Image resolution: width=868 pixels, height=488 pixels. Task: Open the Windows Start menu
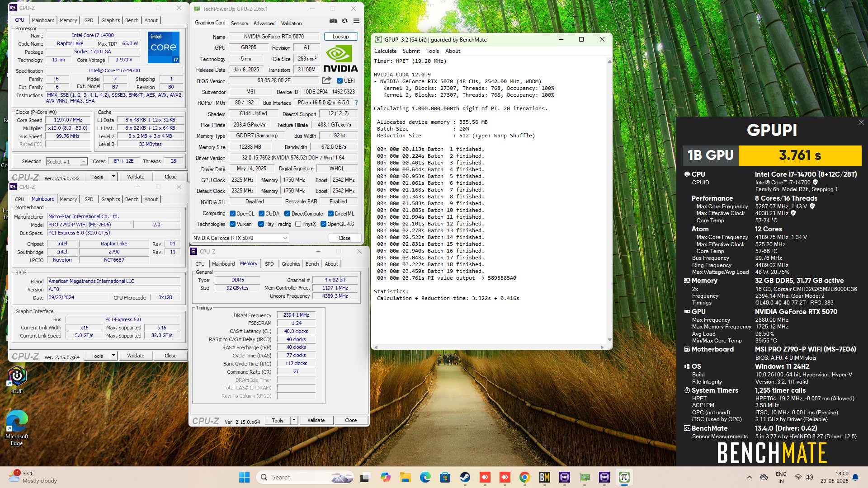pos(244,477)
